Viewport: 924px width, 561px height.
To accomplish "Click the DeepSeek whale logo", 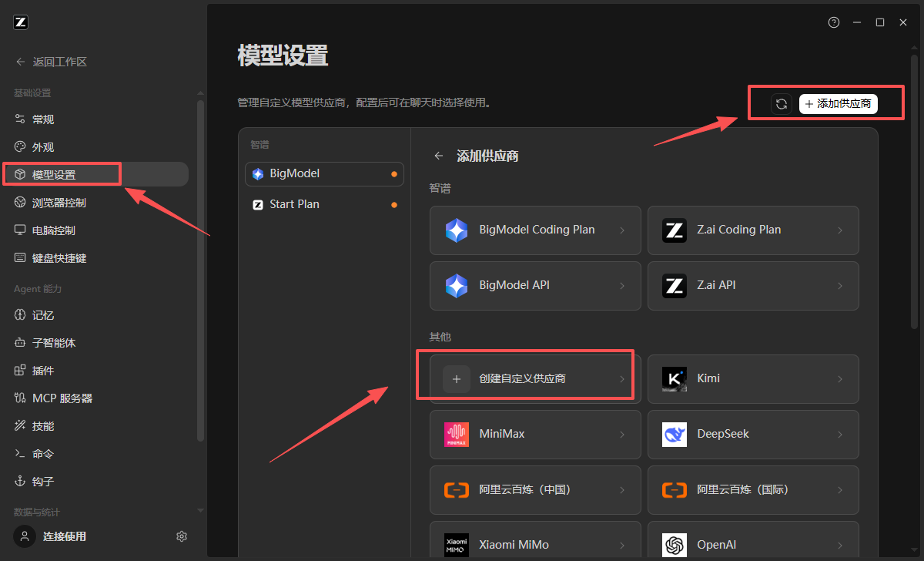I will (x=675, y=435).
